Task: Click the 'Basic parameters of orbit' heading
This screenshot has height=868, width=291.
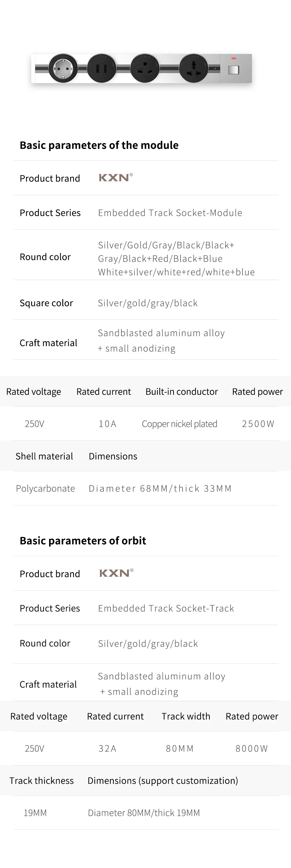Action: 83,540
